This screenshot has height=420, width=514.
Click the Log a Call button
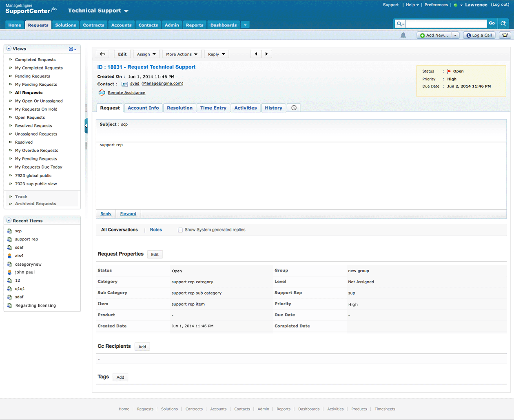479,36
